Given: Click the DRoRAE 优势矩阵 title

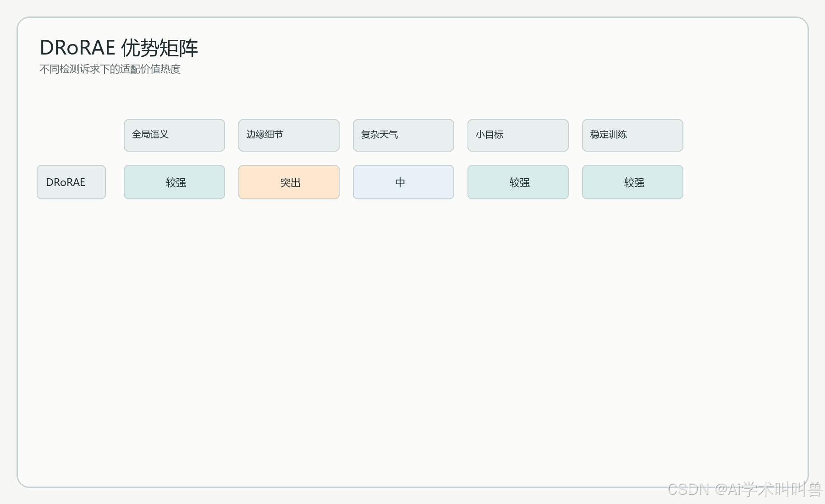Looking at the screenshot, I should tap(119, 48).
